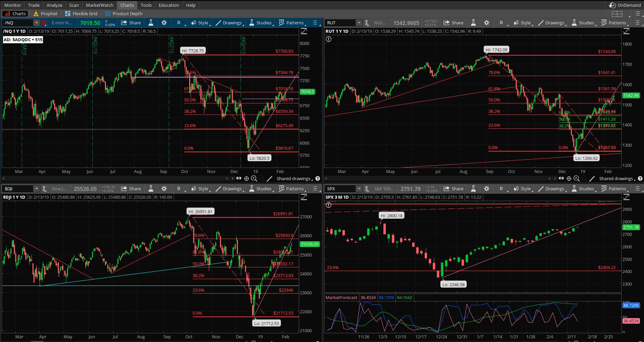Expand the /NQ symbol dropdown arrow
Viewport: 644px width, 342px height.
click(36, 23)
